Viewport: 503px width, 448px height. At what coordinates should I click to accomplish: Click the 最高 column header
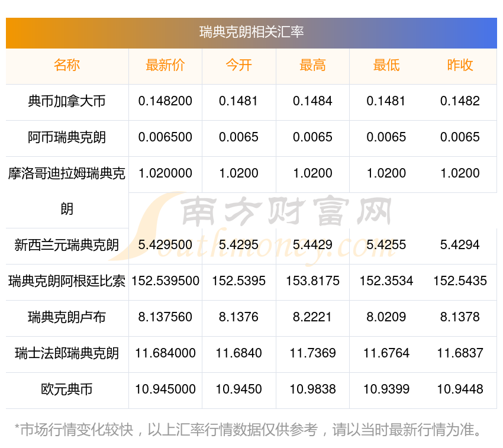(312, 65)
